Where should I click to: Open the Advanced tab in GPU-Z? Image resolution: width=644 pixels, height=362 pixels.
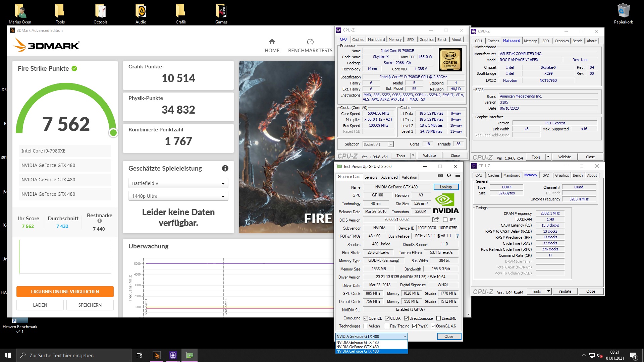(x=389, y=177)
